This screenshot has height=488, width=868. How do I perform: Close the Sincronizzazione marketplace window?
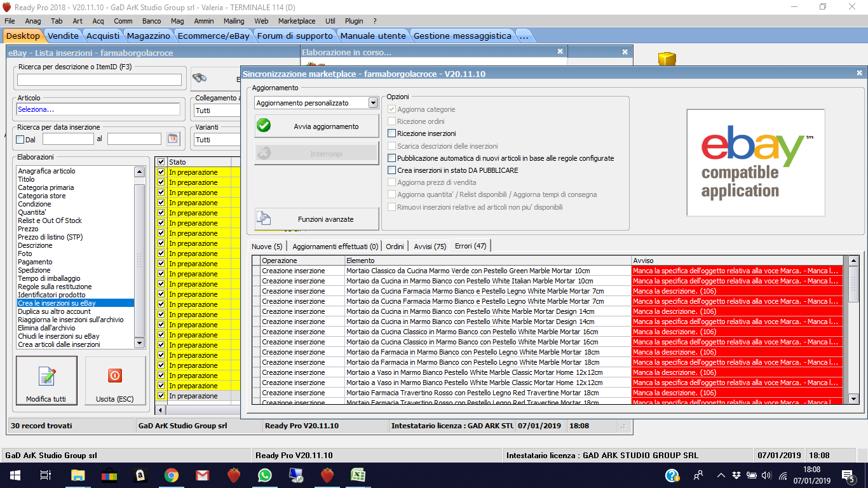859,74
